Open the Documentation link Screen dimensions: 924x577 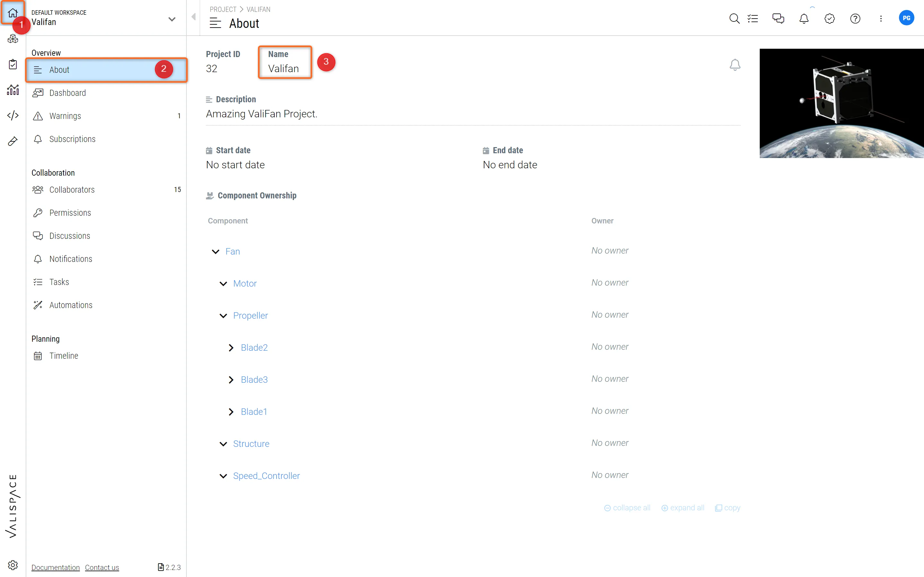[x=56, y=567]
